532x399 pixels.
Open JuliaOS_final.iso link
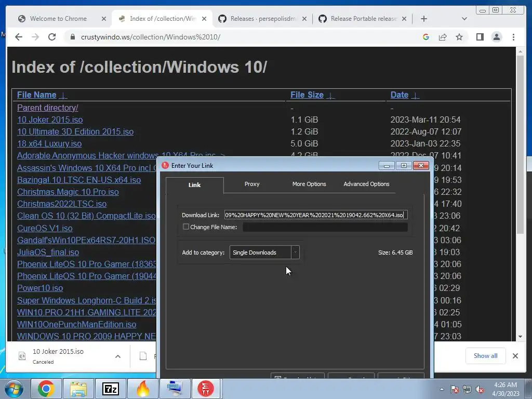tap(48, 252)
